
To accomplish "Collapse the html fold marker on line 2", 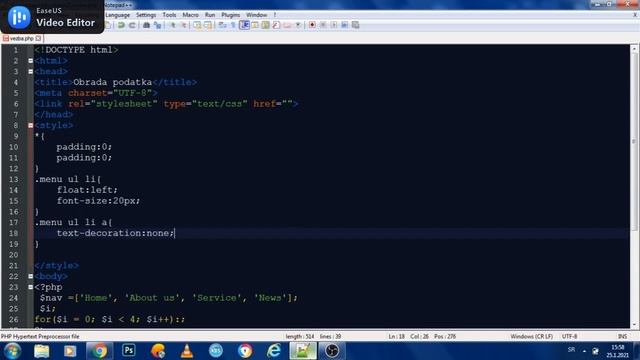I will click(x=31, y=61).
